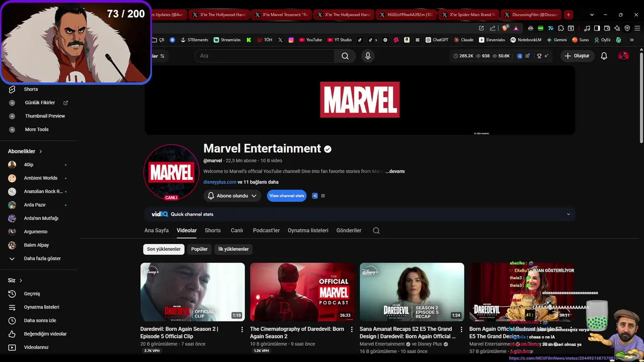
Task: Expand the Abonelikler section chevron
Action: click(41, 151)
